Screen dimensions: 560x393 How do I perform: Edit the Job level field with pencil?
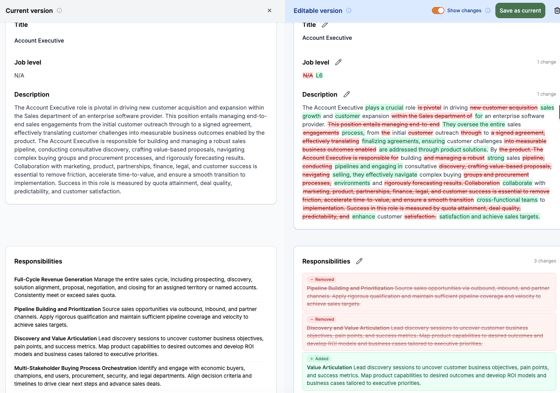tap(338, 63)
